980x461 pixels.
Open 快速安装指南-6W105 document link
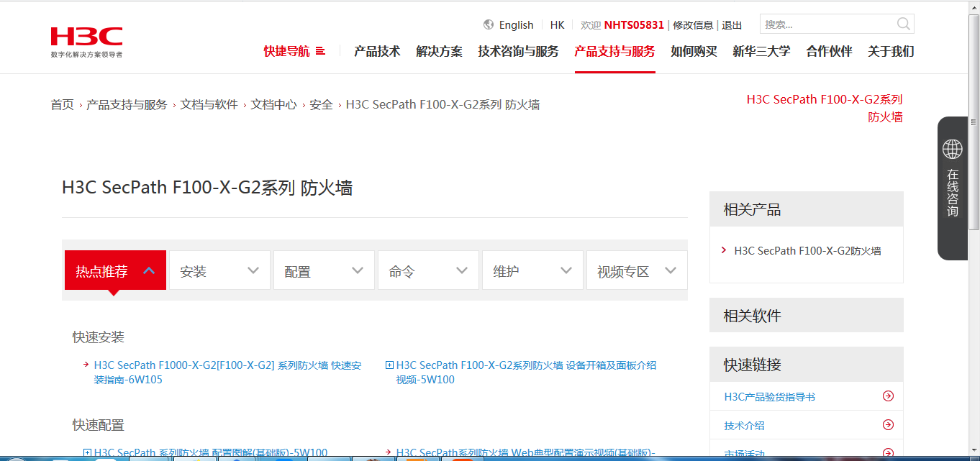[228, 373]
